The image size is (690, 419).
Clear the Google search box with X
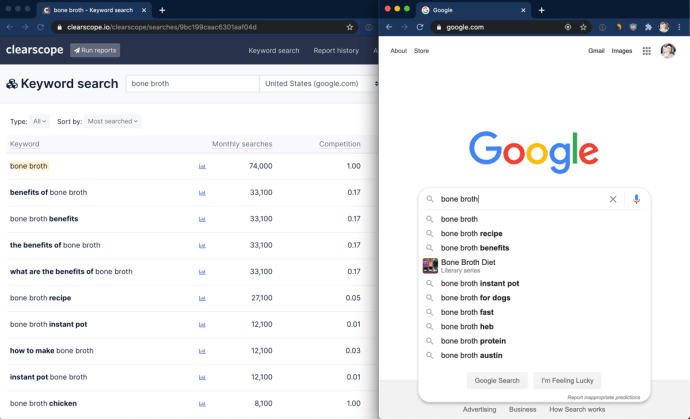coord(613,199)
